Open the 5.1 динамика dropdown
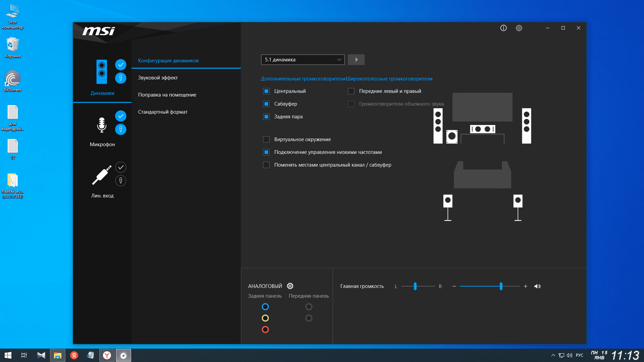644x362 pixels. [x=303, y=60]
